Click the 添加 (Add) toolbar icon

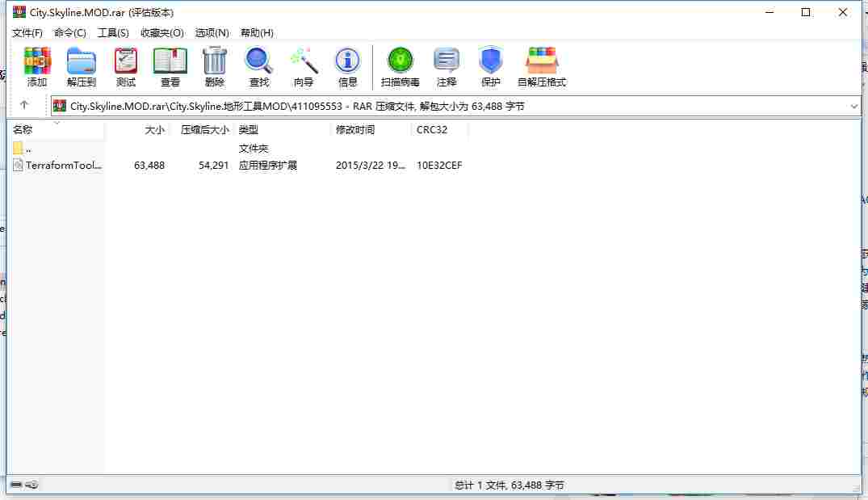[x=37, y=61]
